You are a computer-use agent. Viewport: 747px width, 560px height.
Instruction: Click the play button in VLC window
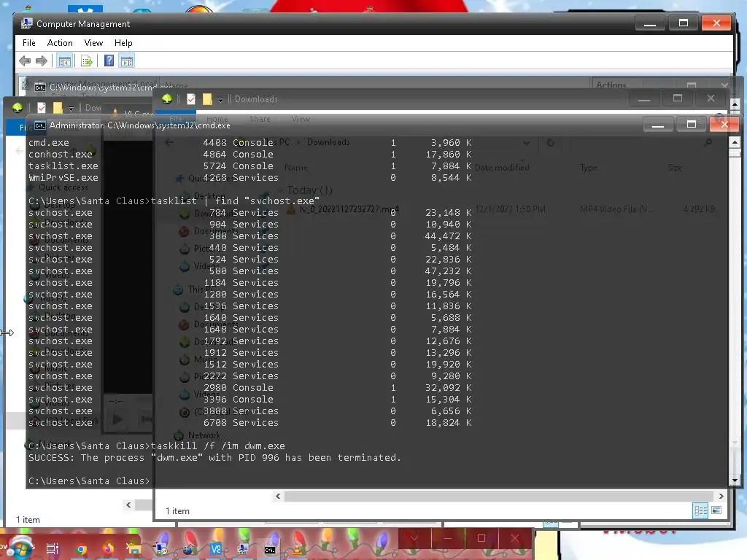click(117, 419)
